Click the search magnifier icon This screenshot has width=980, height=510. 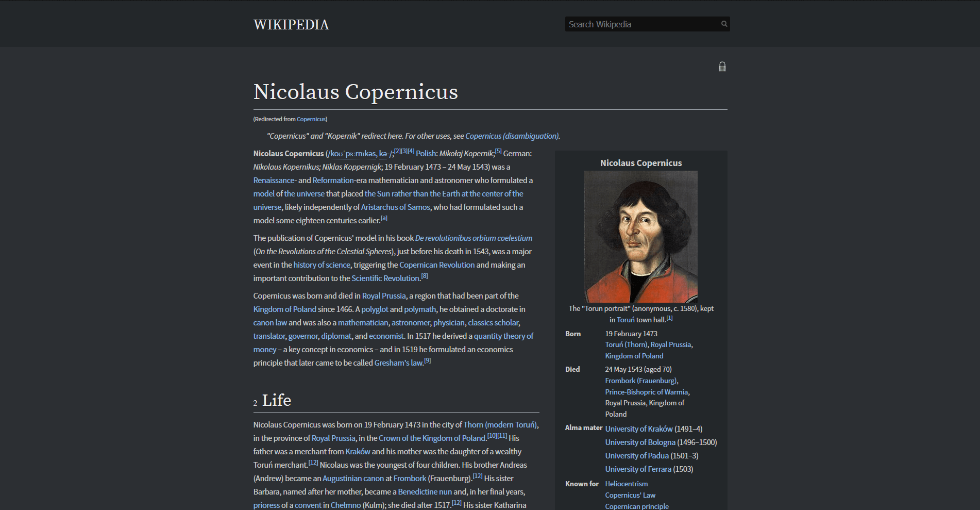(x=724, y=24)
